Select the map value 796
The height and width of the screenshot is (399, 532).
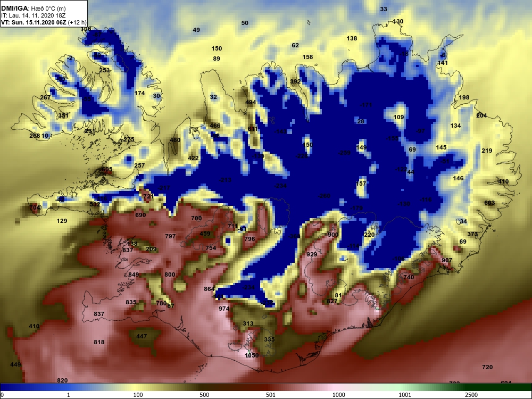(250, 238)
